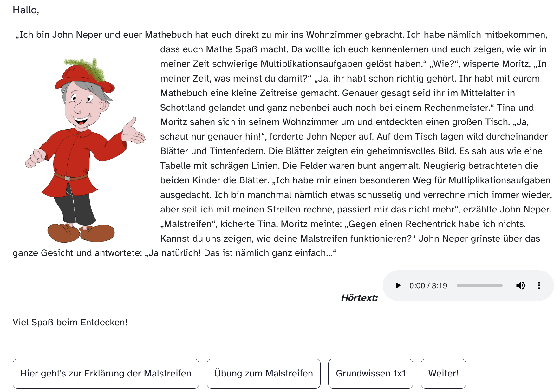Open the 'Grundwissen 1x1' page
This screenshot has height=392, width=560.
click(x=371, y=373)
